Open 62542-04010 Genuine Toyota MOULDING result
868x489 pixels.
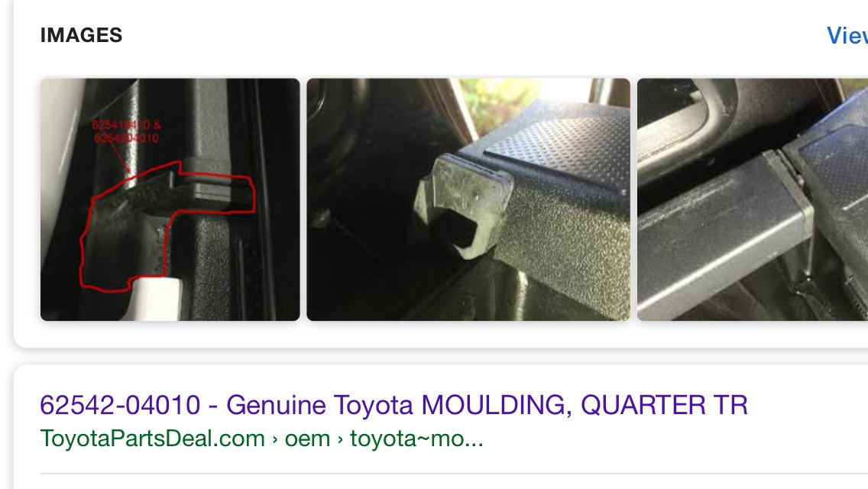coord(394,405)
